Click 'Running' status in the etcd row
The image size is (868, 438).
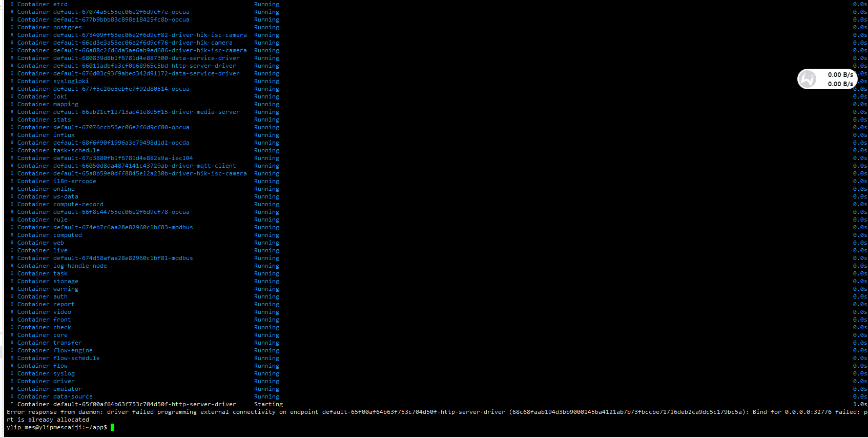(x=266, y=4)
